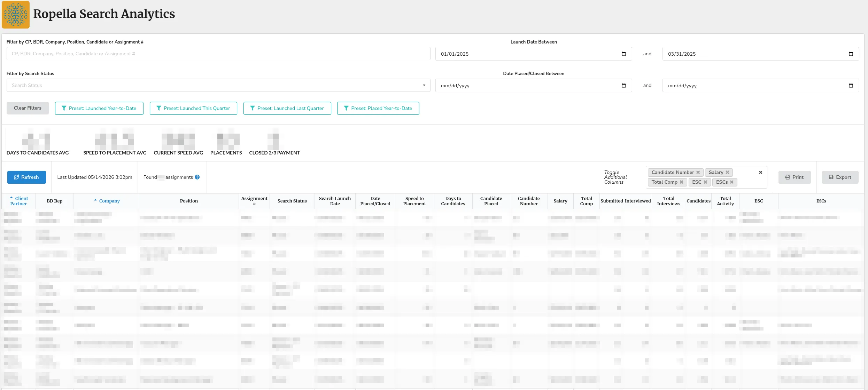Apply Preset: Launched Year-to-Date

point(99,108)
